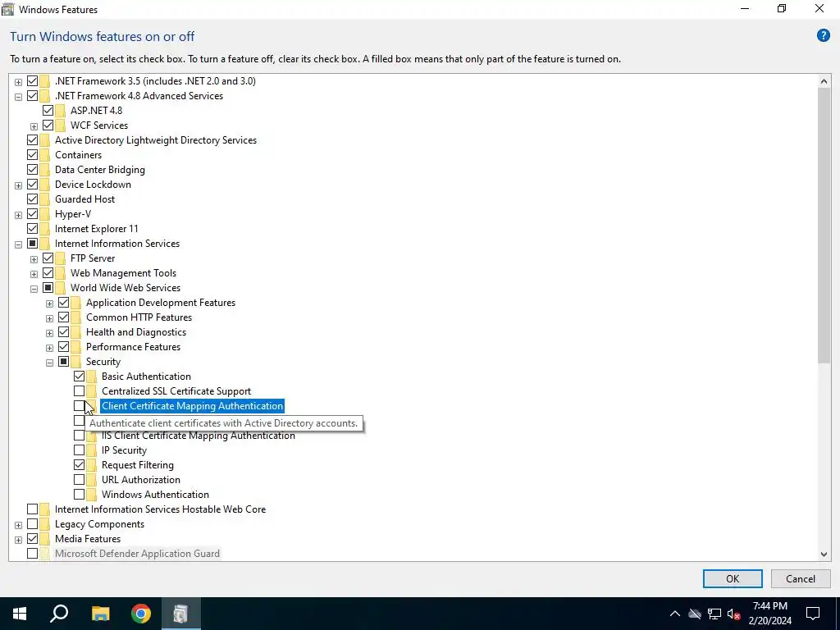Select the Performance Features label
Image resolution: width=840 pixels, height=630 pixels.
133,347
